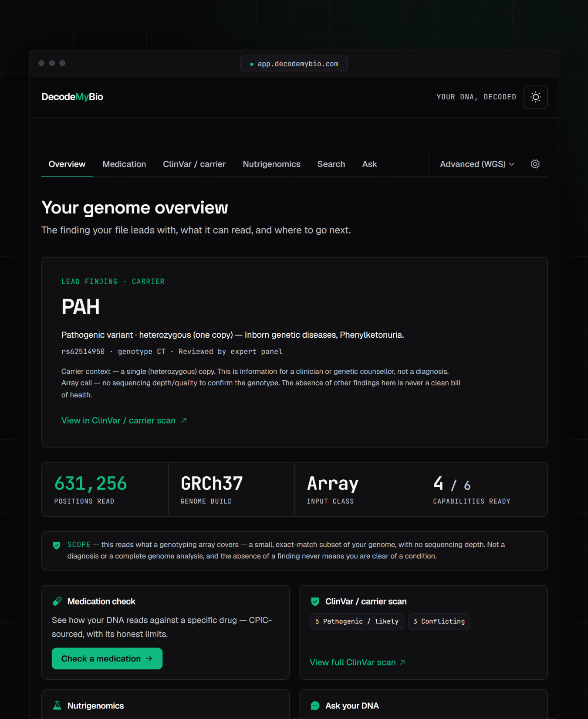Screen dimensions: 588x719
Task: Open the ClinVar / carrier tab
Action: pyautogui.click(x=194, y=164)
